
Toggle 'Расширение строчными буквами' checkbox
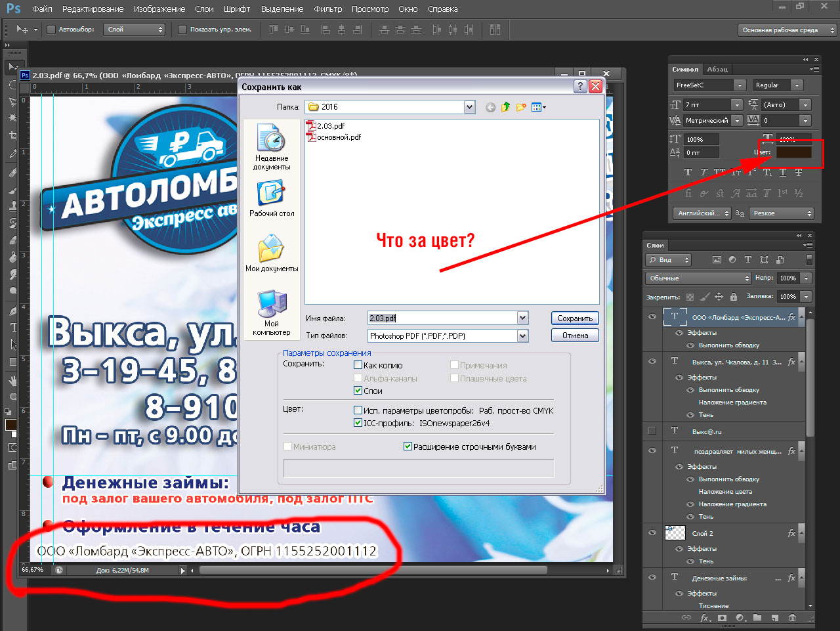point(408,446)
